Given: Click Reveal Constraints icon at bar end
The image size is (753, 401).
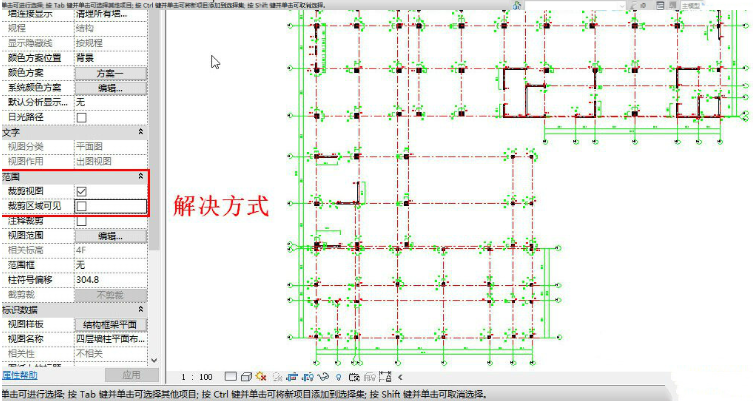Looking at the screenshot, I should click(386, 377).
